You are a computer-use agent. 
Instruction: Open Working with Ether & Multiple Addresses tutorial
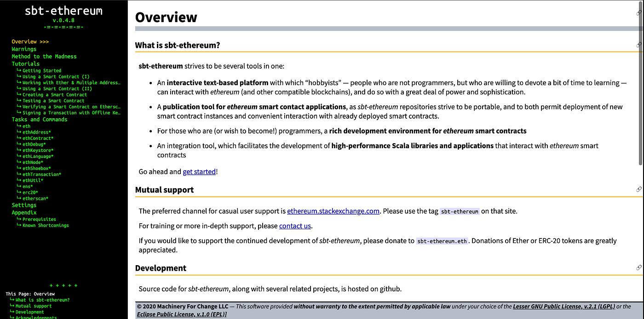coord(71,82)
